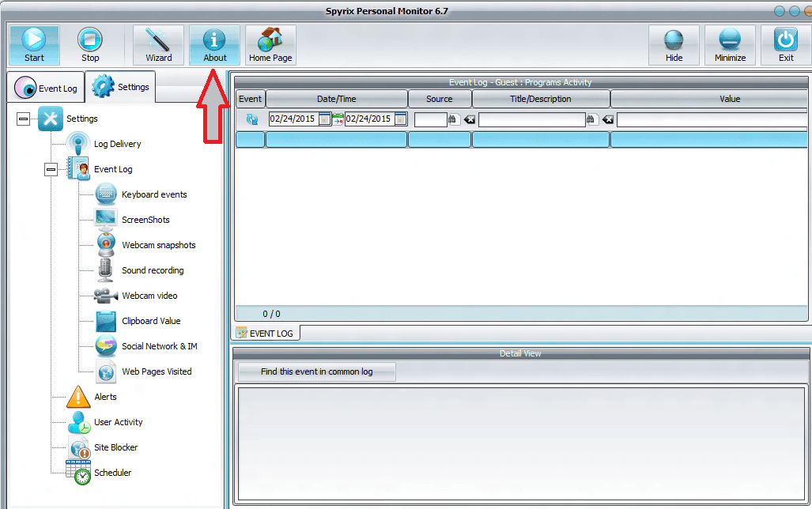
Task: Click the Title/Description column header
Action: pos(541,99)
